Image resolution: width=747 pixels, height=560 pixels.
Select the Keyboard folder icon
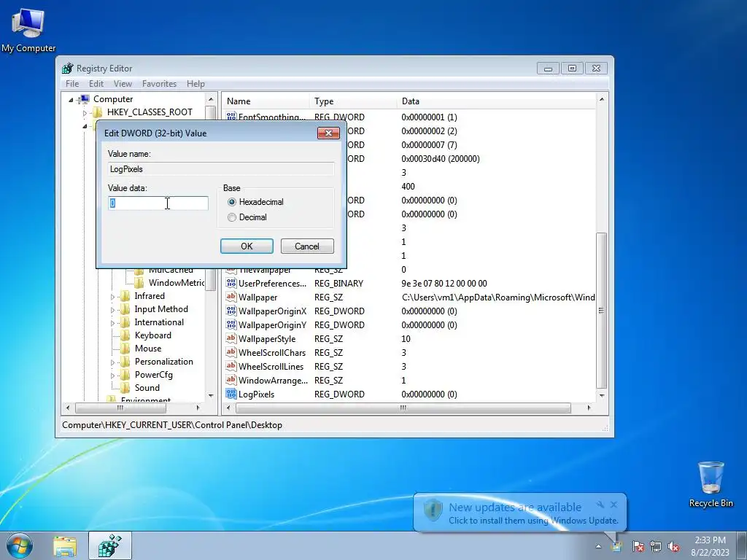125,335
